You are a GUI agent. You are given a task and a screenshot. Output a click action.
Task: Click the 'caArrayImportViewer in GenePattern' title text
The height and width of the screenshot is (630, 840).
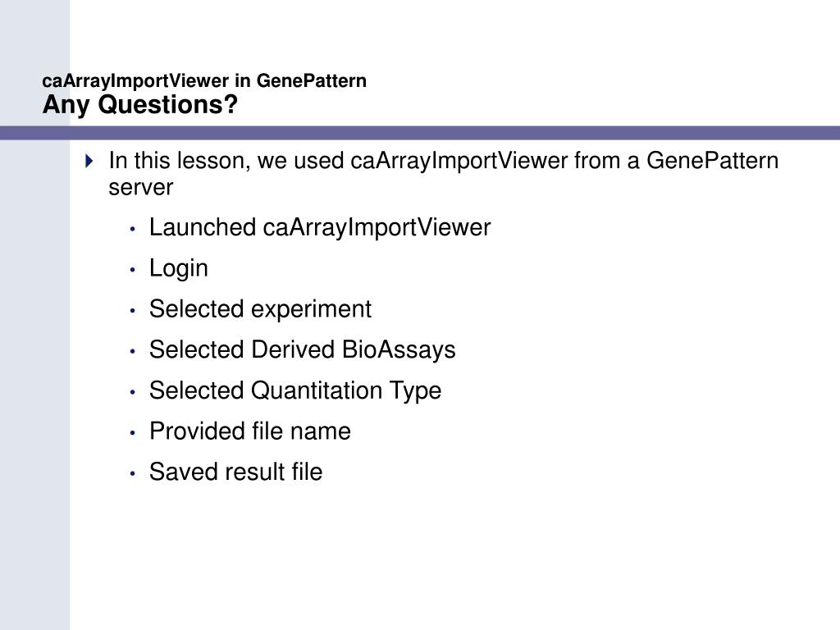coord(204,80)
